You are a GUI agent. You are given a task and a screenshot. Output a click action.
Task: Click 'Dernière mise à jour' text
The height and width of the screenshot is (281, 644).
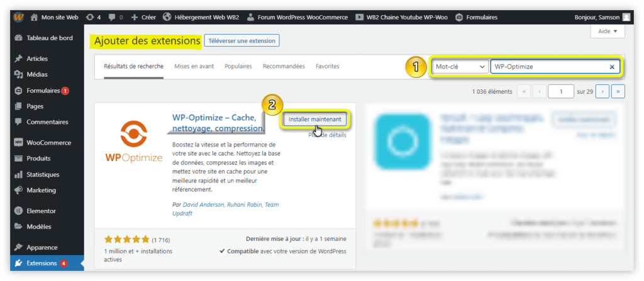pyautogui.click(x=275, y=239)
